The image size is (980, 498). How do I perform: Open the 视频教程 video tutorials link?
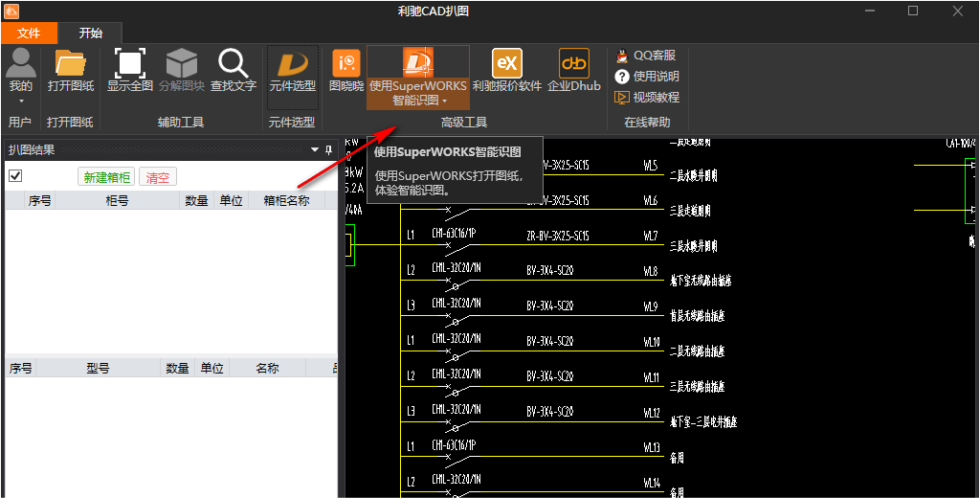click(x=647, y=98)
